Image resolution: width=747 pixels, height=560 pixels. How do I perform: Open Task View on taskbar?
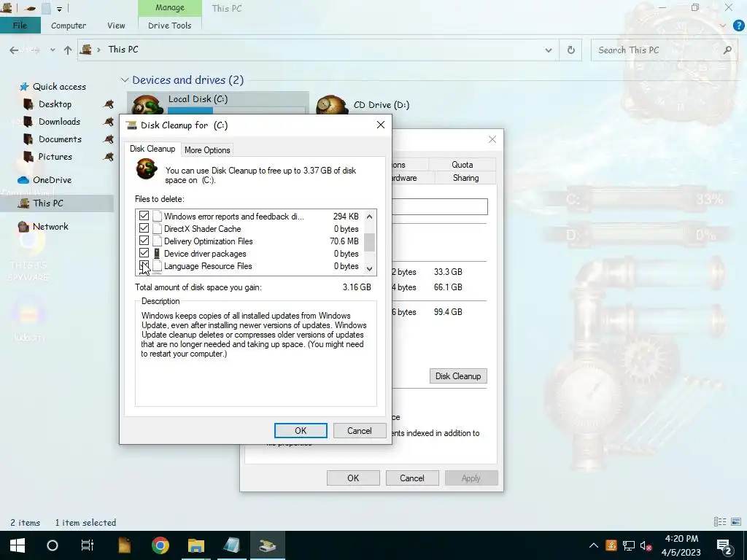coord(88,545)
